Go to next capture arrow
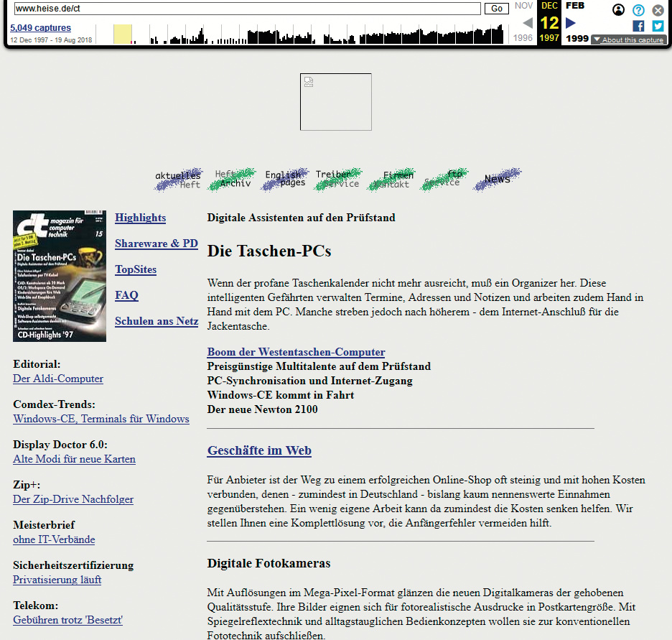The image size is (672, 640). pyautogui.click(x=571, y=23)
